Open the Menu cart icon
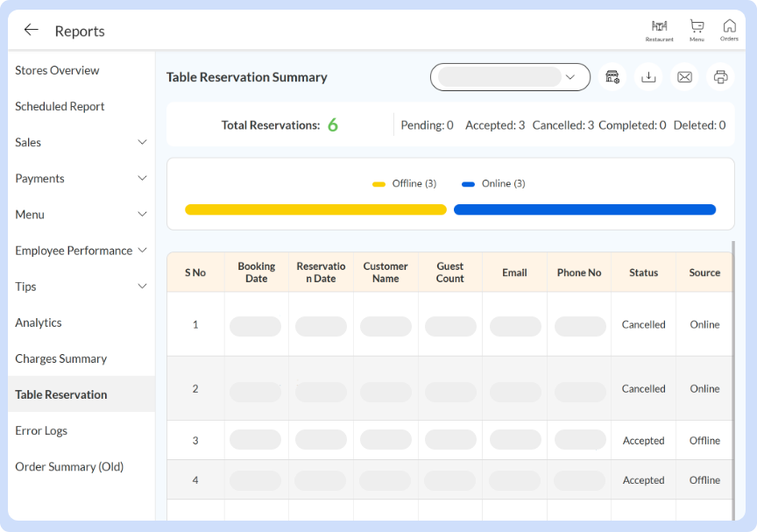The image size is (757, 532). [x=697, y=29]
